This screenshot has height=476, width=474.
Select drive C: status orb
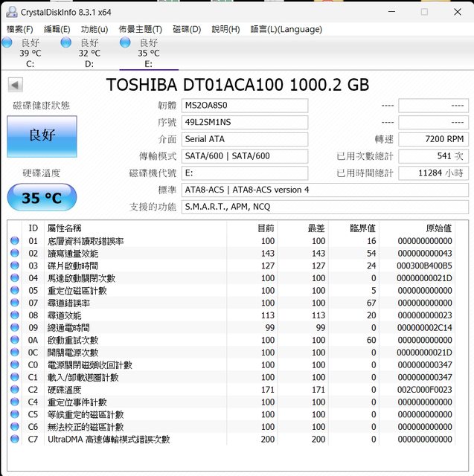7,43
